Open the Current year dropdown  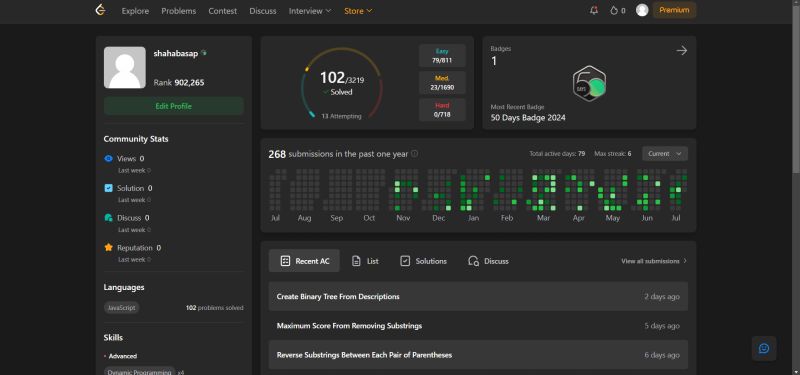coord(665,154)
